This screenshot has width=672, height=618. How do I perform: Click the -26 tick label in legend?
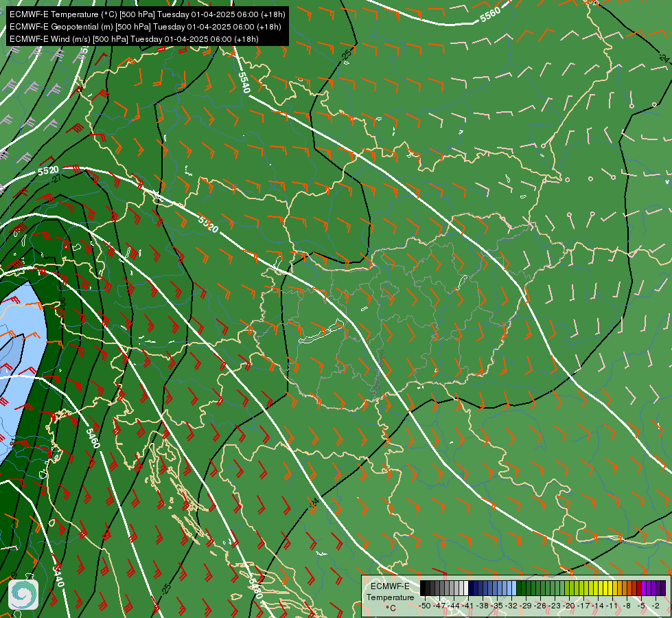click(x=540, y=606)
